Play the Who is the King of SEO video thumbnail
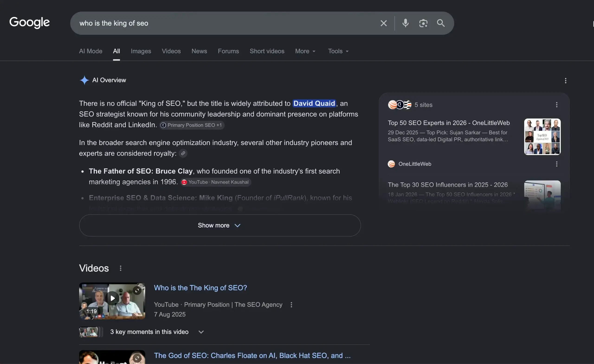The height and width of the screenshot is (364, 594). click(112, 301)
